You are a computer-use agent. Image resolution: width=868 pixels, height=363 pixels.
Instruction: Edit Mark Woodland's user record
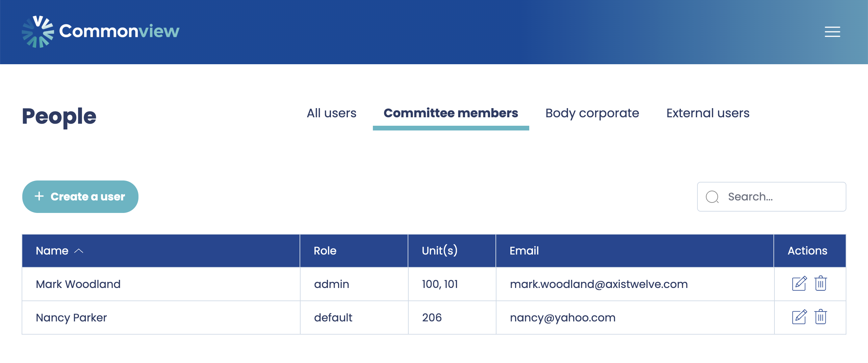pos(799,284)
